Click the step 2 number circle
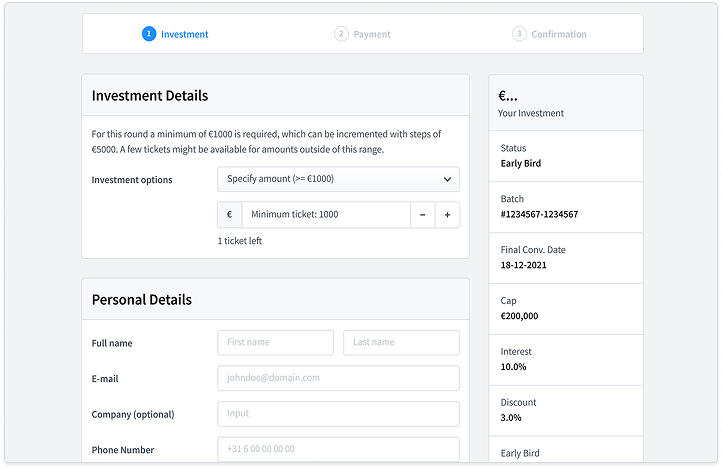Screen dimensions: 722x469 [x=341, y=34]
